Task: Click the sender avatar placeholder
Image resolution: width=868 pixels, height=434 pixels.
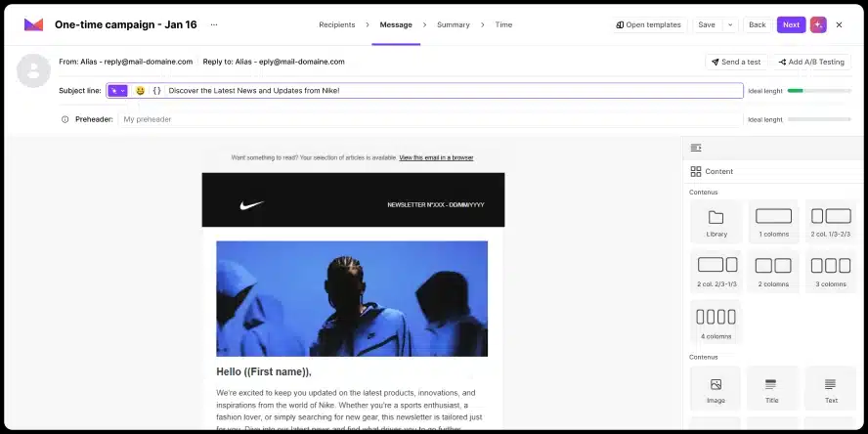Action: pyautogui.click(x=34, y=70)
